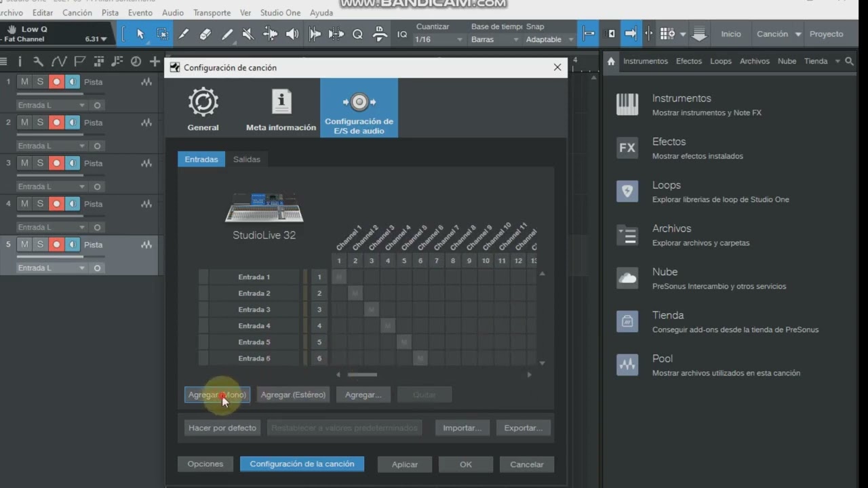Open the Tienda store icon

[x=627, y=321]
